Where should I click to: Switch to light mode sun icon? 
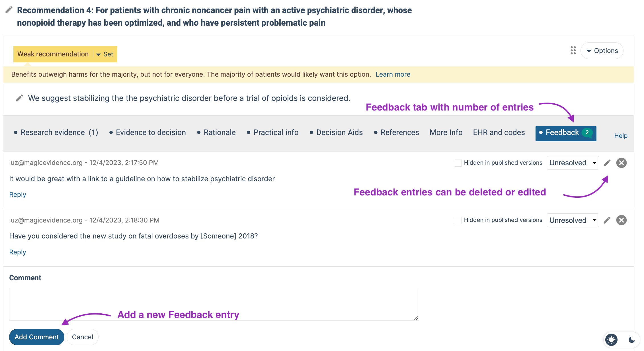coord(611,340)
